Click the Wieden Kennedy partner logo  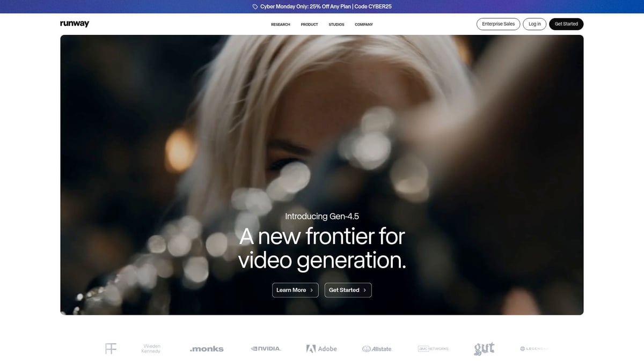coord(151,348)
